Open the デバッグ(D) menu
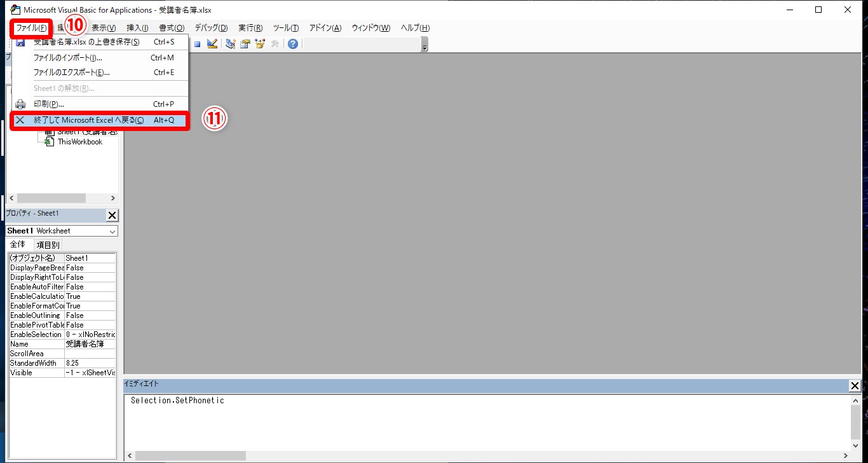Image resolution: width=868 pixels, height=463 pixels. pos(211,28)
